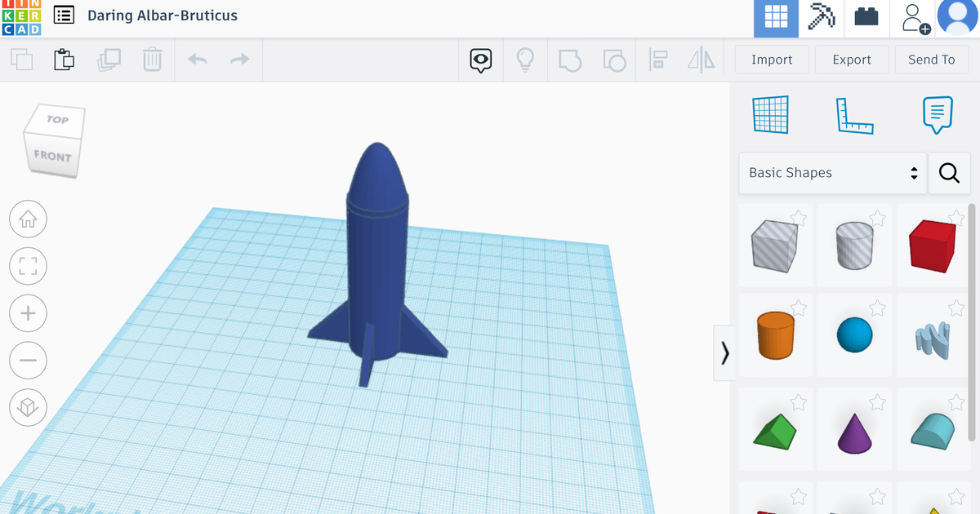This screenshot has height=514, width=980.
Task: Click the Home view icon
Action: click(x=28, y=219)
